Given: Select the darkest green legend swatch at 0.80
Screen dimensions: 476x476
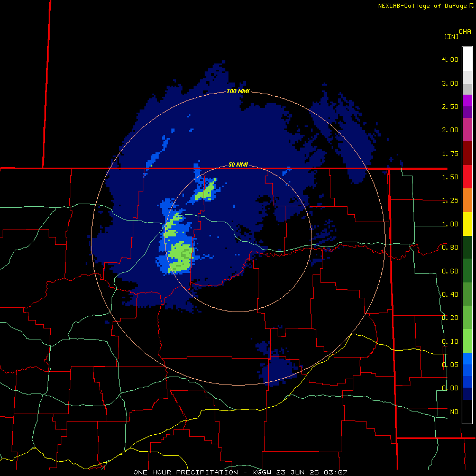Looking at the screenshot, I should pyautogui.click(x=467, y=248).
